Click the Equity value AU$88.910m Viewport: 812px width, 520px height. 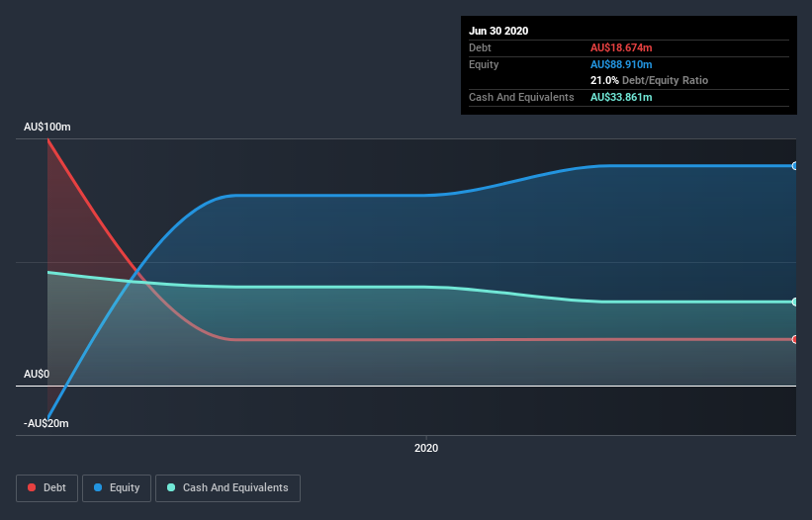pyautogui.click(x=621, y=64)
